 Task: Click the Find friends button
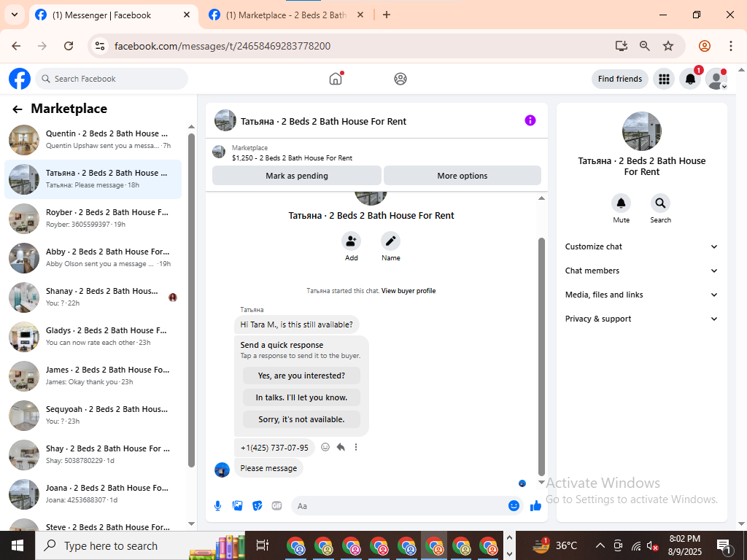620,79
